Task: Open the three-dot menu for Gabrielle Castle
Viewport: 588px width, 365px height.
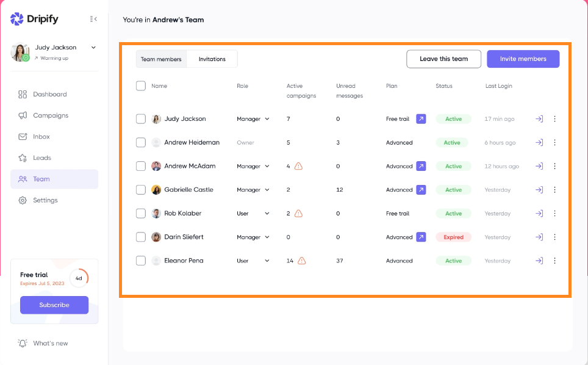Action: click(554, 190)
